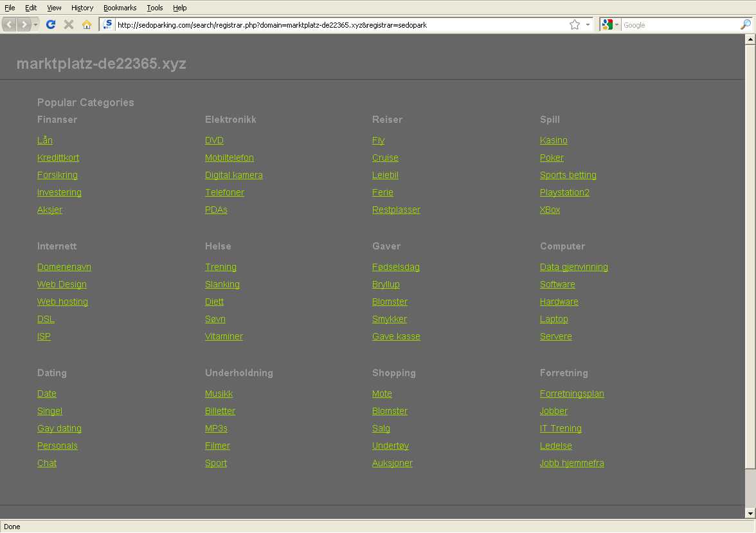756x533 pixels.
Task: Open the address bar URL dropdown arrow
Action: point(588,24)
